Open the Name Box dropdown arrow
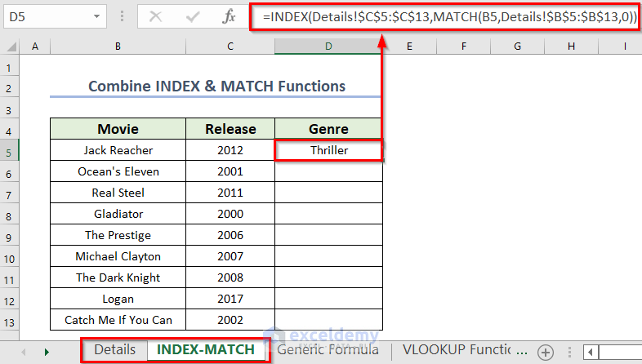Screen dimensions: 642x364 [97, 16]
